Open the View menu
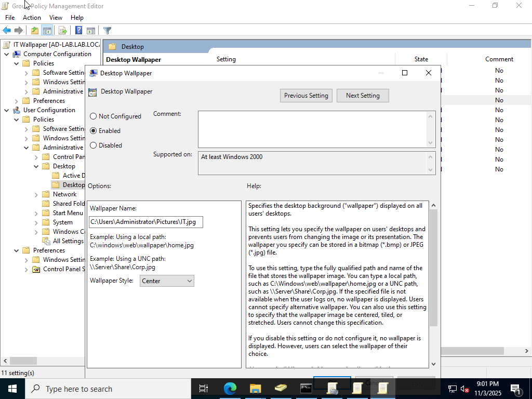 (x=56, y=17)
